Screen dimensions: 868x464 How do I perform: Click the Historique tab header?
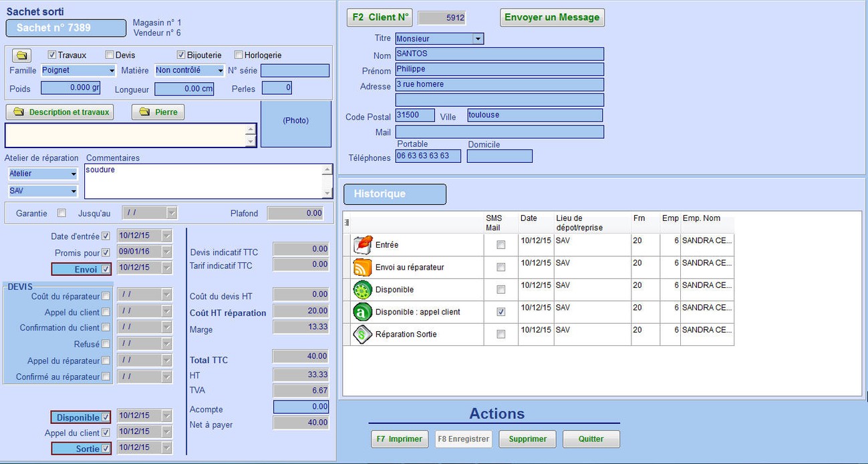394,194
